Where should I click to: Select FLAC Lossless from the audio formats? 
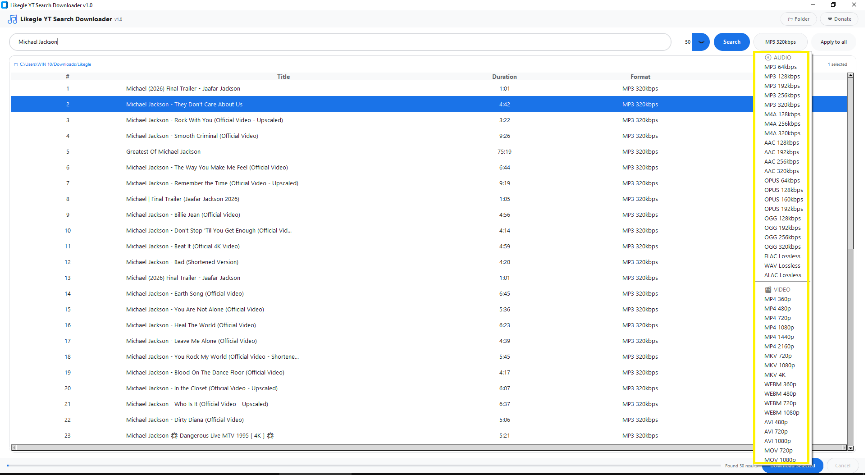tap(782, 256)
